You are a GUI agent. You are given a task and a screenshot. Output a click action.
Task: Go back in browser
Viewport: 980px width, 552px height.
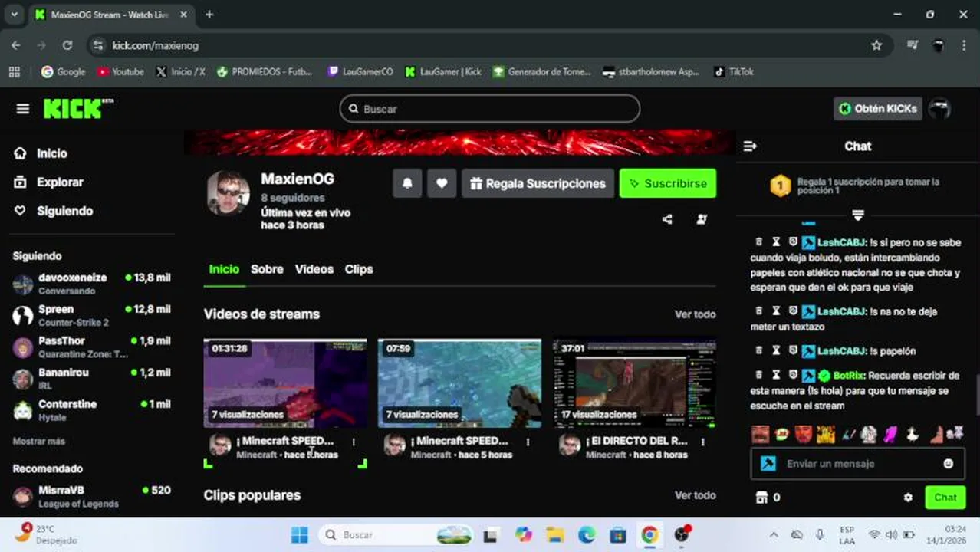(x=16, y=45)
